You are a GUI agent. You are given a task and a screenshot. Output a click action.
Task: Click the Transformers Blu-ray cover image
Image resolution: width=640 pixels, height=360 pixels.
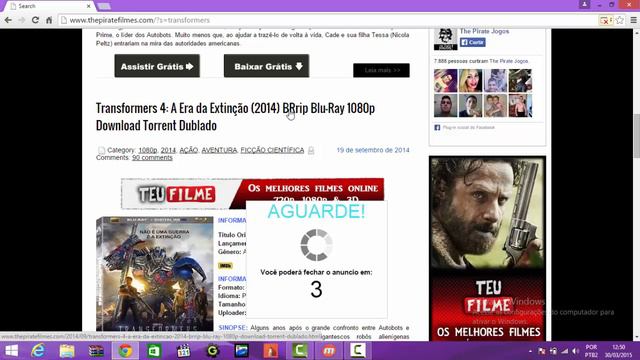(x=155, y=273)
